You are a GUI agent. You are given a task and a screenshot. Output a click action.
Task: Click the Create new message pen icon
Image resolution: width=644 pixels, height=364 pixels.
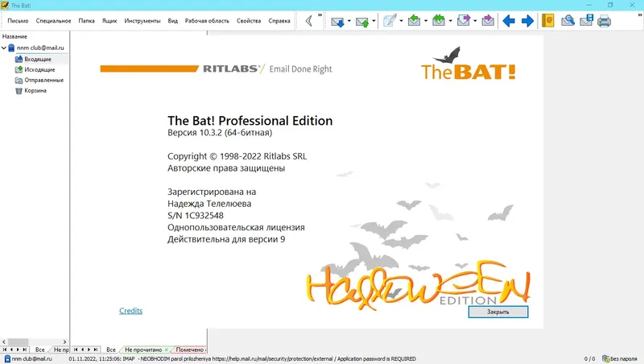[x=390, y=21]
